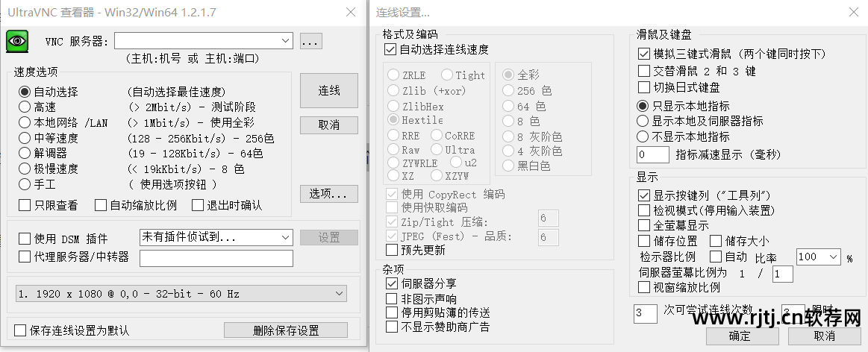Select the 极慢速度 option
This screenshot has height=352, width=868.
[x=25, y=169]
